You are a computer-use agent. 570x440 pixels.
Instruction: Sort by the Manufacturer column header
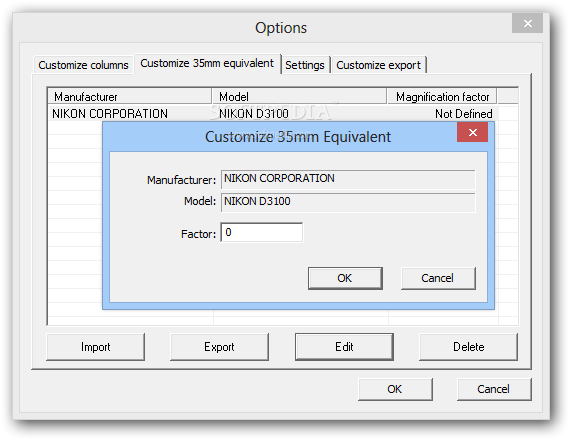coord(130,97)
